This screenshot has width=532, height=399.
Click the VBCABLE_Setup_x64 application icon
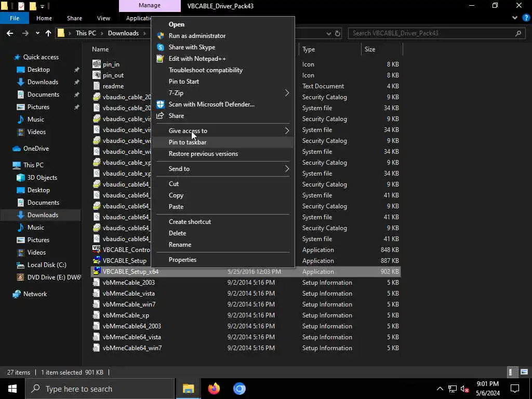[x=97, y=271]
